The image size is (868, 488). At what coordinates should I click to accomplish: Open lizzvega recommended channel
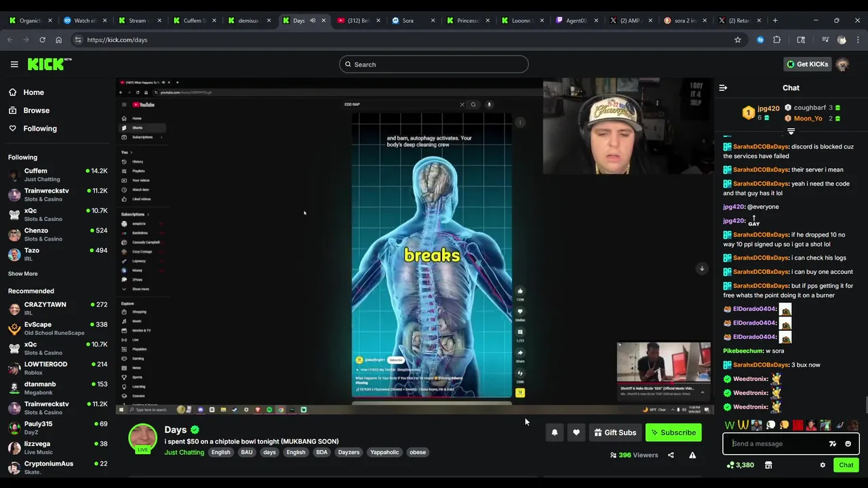click(58, 447)
